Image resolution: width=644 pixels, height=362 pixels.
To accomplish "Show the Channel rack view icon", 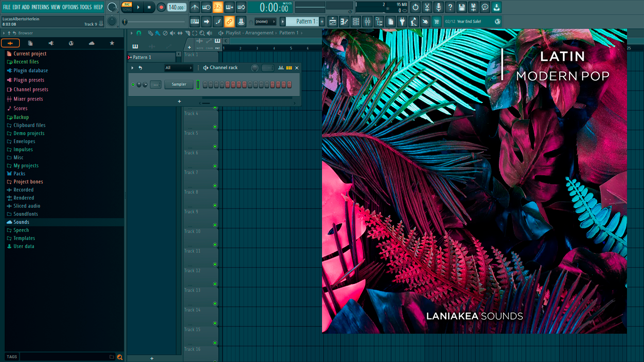I will pyautogui.click(x=356, y=21).
